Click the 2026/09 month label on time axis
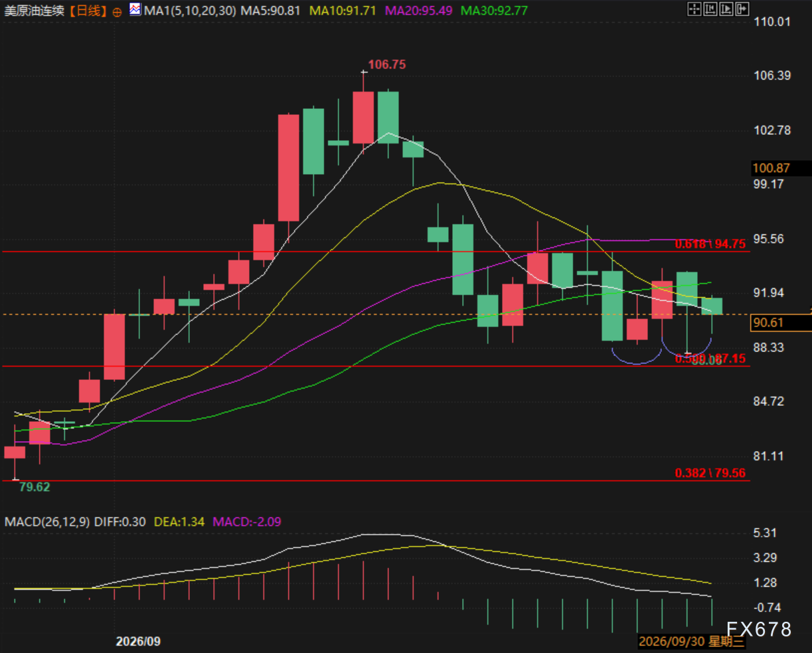812x653 pixels. pyautogui.click(x=138, y=642)
